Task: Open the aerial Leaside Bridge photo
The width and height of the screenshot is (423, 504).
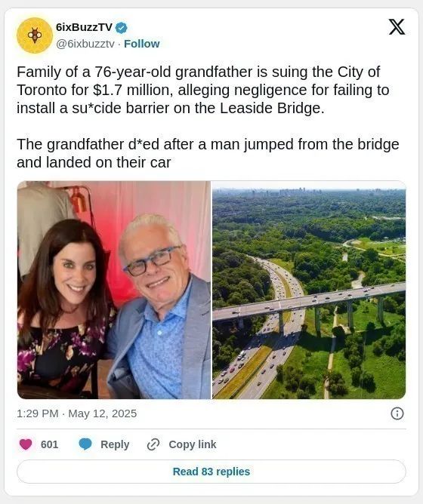Action: coord(309,290)
